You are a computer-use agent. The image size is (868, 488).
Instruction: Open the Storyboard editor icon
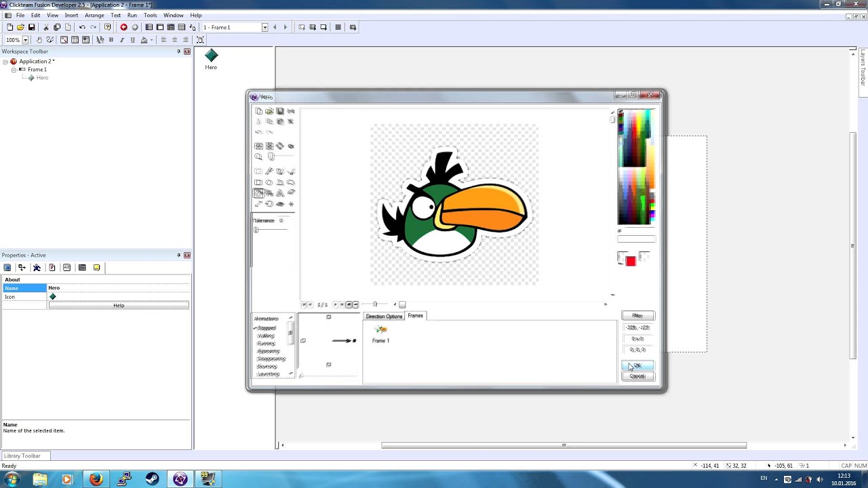point(149,27)
